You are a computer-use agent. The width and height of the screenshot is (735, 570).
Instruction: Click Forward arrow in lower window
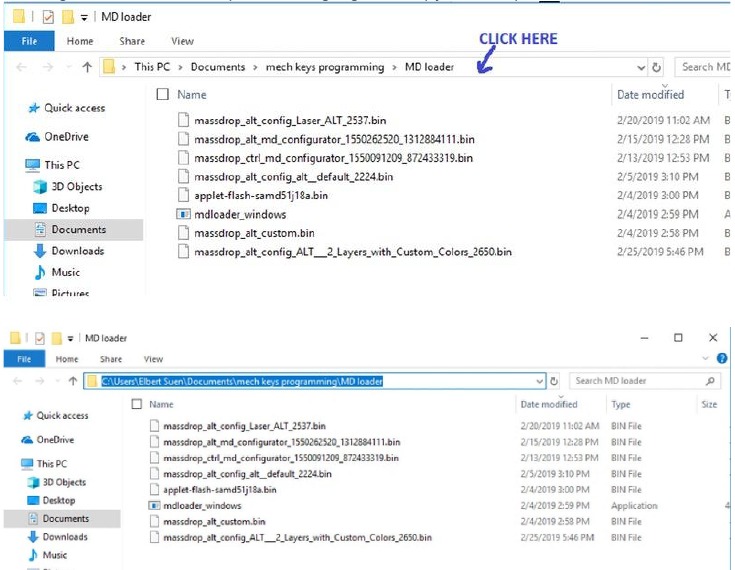(x=40, y=381)
